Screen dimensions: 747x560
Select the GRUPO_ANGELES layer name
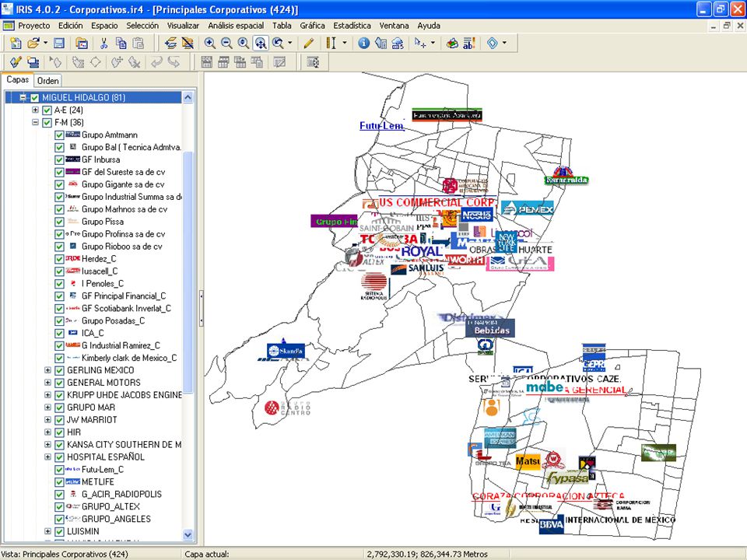116,519
